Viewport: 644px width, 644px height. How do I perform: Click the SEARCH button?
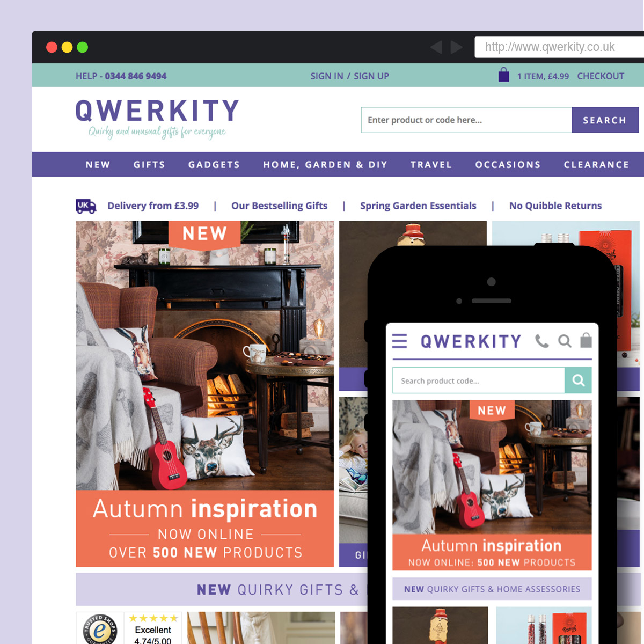click(605, 120)
